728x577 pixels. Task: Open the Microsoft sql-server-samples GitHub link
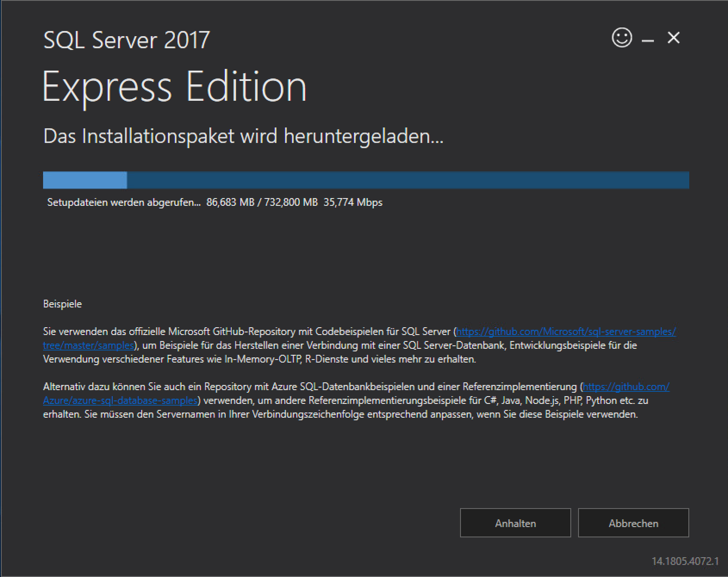566,332
